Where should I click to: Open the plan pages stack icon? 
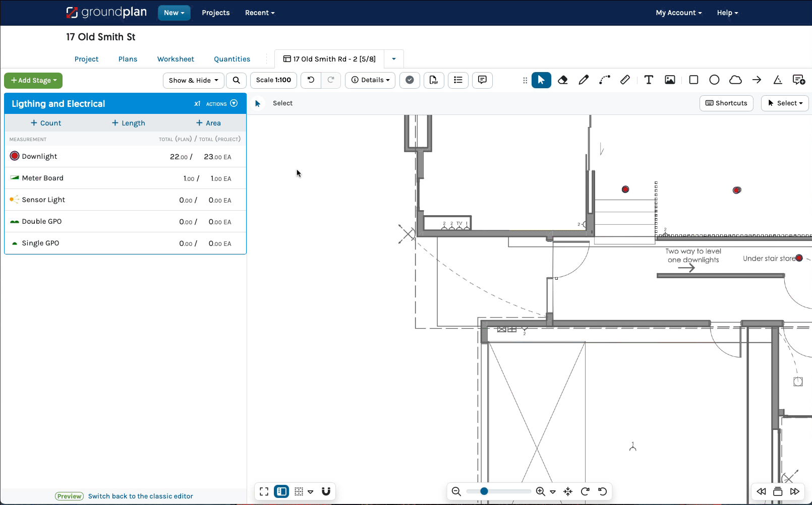[778, 491]
